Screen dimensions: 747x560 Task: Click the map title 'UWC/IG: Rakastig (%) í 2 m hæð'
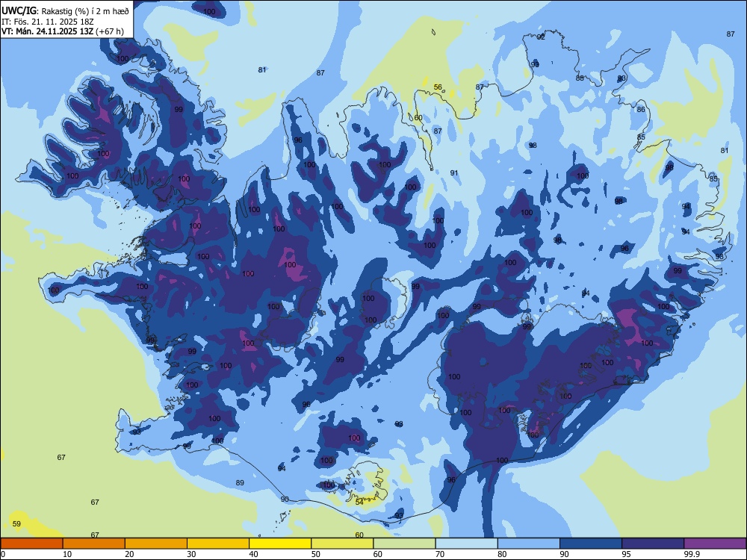click(65, 11)
